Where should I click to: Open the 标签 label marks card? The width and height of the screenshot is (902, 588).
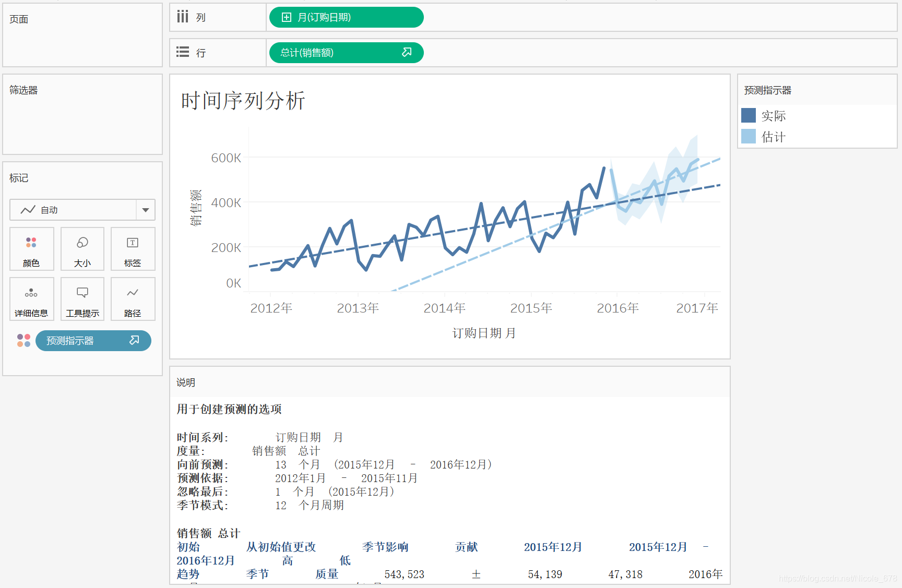pyautogui.click(x=133, y=249)
